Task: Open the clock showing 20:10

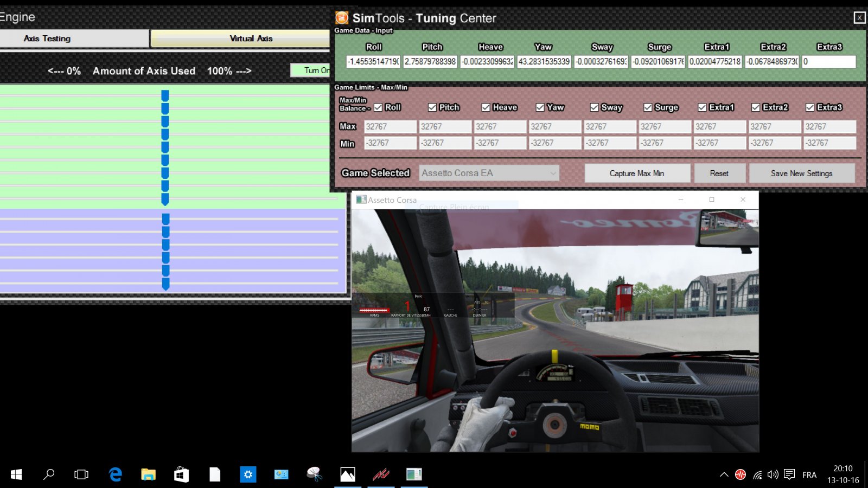Action: tap(843, 474)
